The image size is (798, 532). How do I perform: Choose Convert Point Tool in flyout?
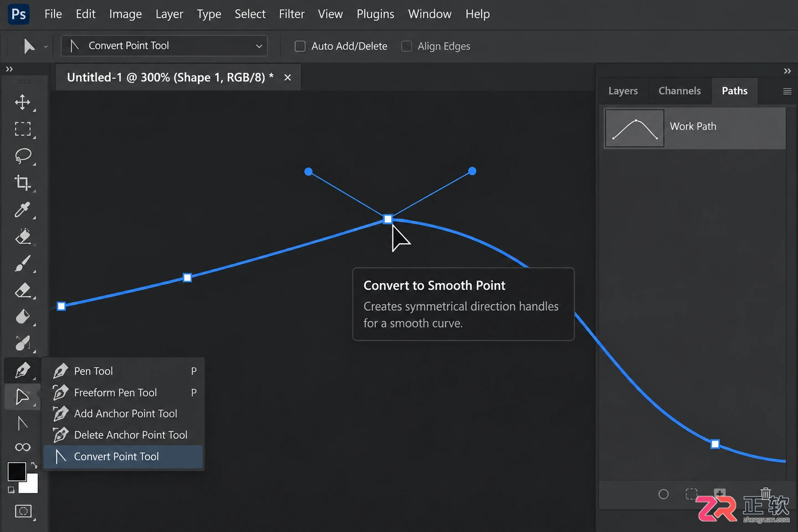tap(124, 457)
